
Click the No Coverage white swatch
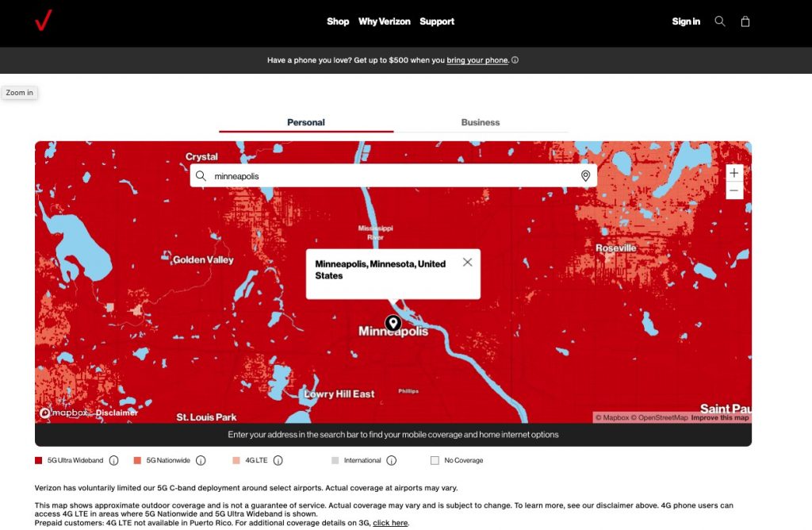click(x=435, y=460)
